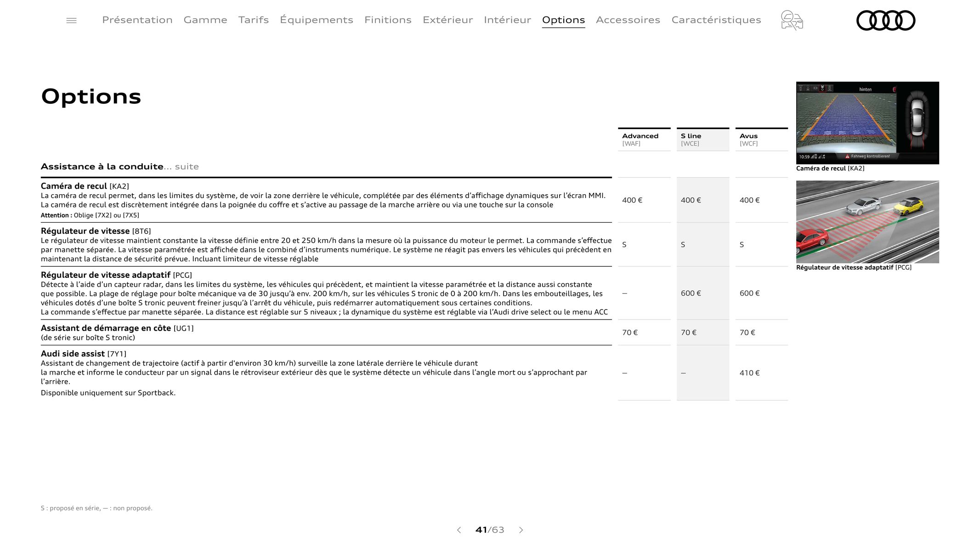Click 'Assistant de démarrage en côte [UG1]' title
Image resolution: width=980 pixels, height=551 pixels.
[x=117, y=328]
